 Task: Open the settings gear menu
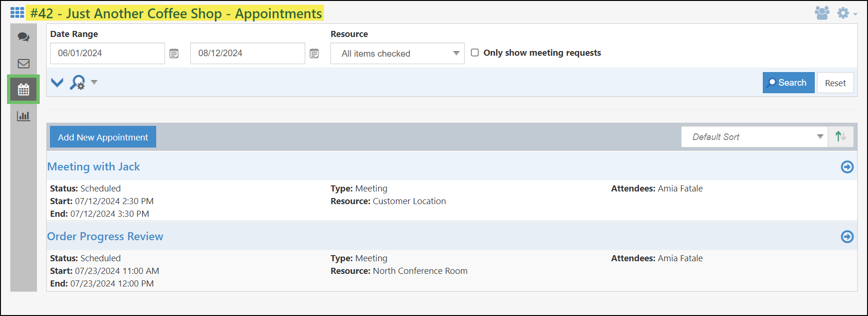click(x=846, y=13)
